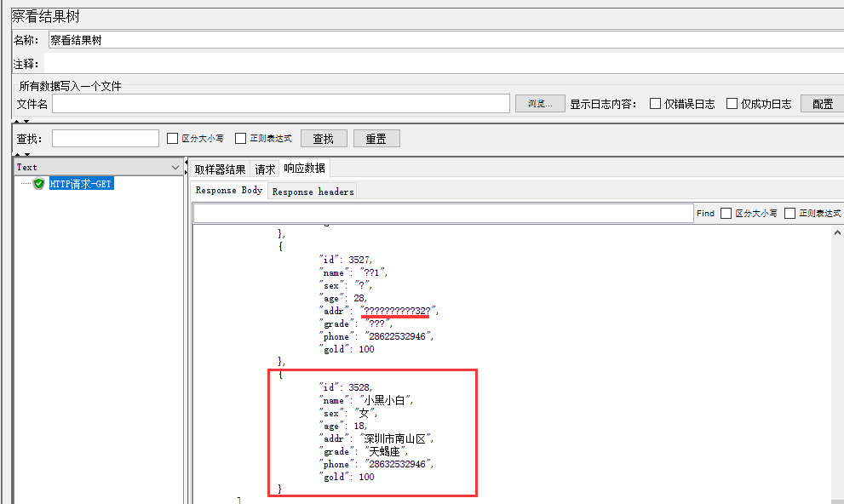Viewport: 844px width, 504px height.
Task: Click green shield icon beside HTTP请求-GET
Action: (39, 183)
